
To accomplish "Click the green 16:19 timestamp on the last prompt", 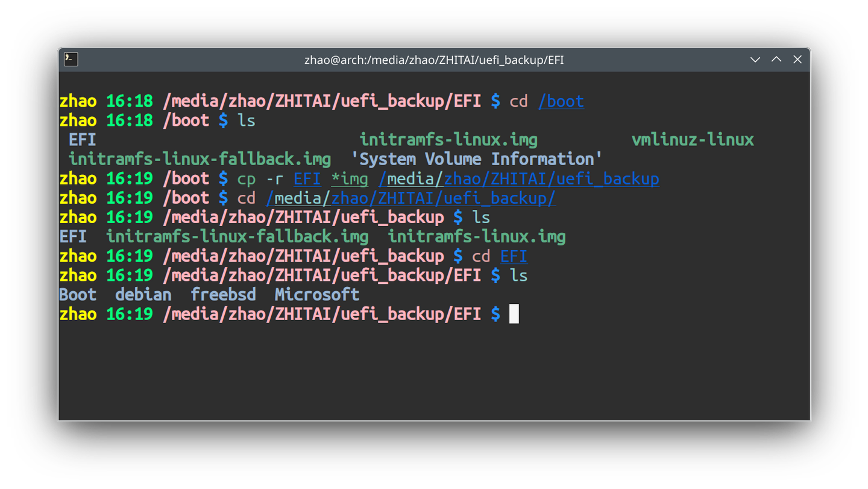I will (129, 313).
